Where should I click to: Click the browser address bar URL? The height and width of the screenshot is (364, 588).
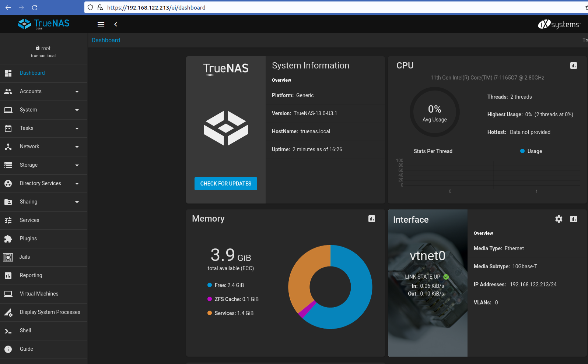156,7
